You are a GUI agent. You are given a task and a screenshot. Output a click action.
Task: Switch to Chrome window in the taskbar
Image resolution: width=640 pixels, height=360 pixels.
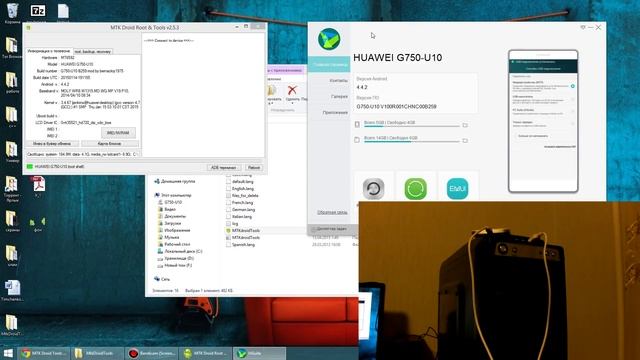pyautogui.click(x=43, y=353)
